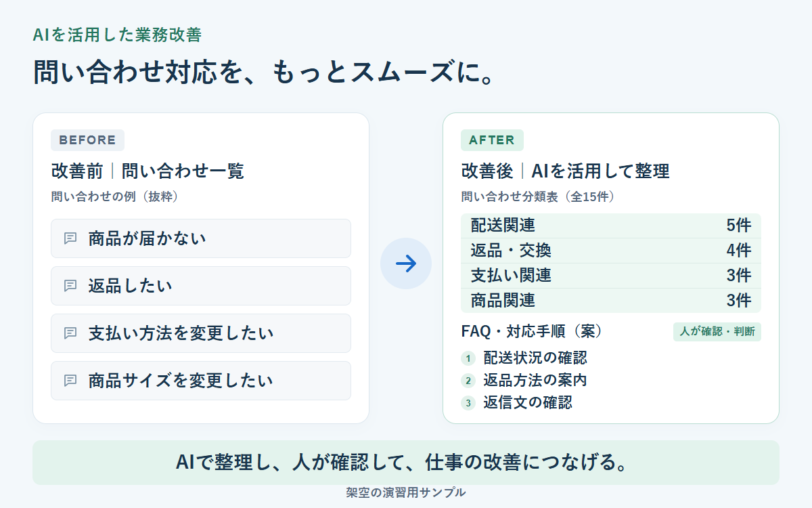812x508 pixels.
Task: Open the 支払い方法を変更したい inquiry row
Action: click(201, 333)
